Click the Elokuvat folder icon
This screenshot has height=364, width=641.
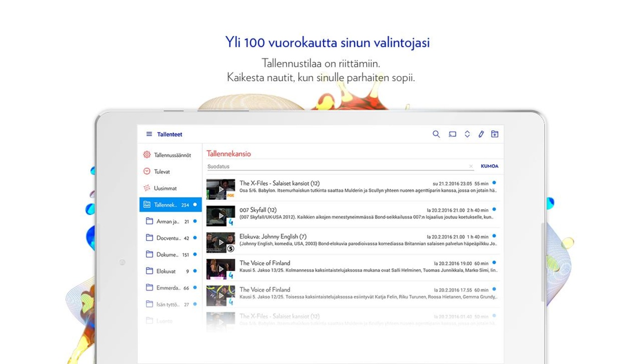click(x=148, y=271)
